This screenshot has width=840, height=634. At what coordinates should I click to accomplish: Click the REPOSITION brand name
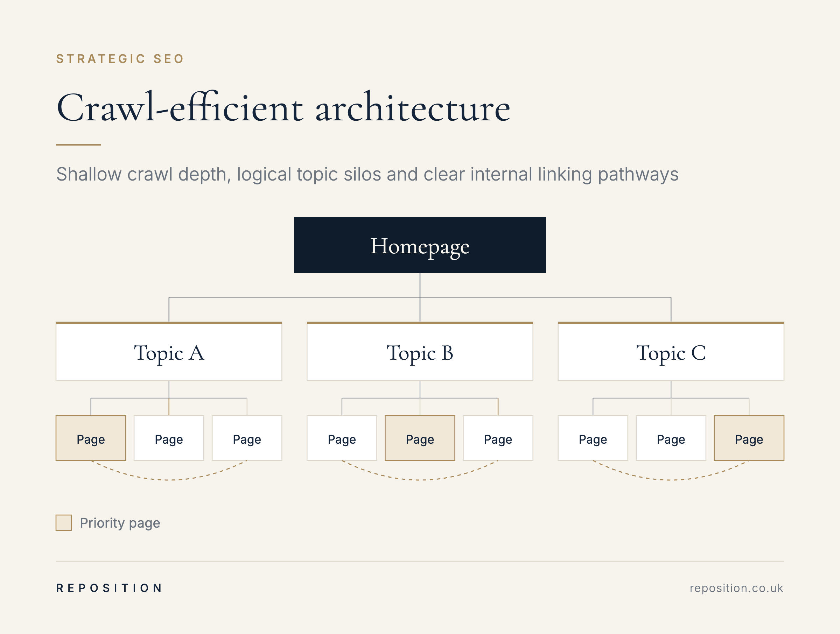tap(109, 588)
